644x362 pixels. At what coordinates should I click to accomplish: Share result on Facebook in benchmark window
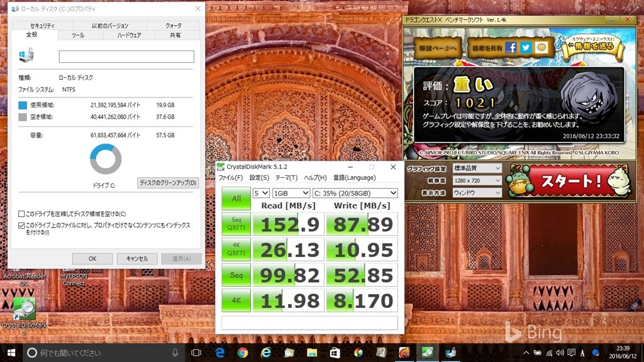(511, 48)
